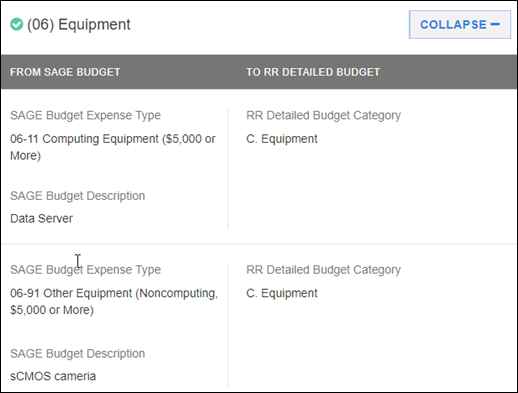Image resolution: width=518 pixels, height=393 pixels.
Task: Select 06-91 Other Equipment expense type text
Action: [114, 301]
